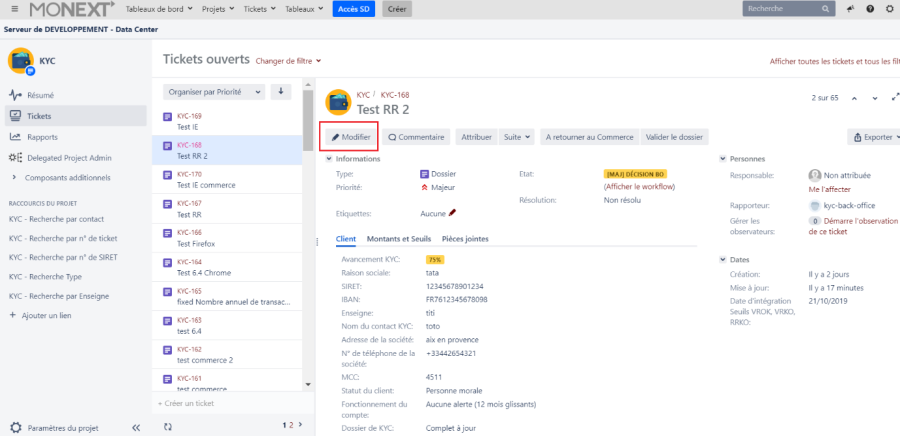The height and width of the screenshot is (436, 900).
Task: Open the Tableaux de bord menu
Action: click(158, 9)
